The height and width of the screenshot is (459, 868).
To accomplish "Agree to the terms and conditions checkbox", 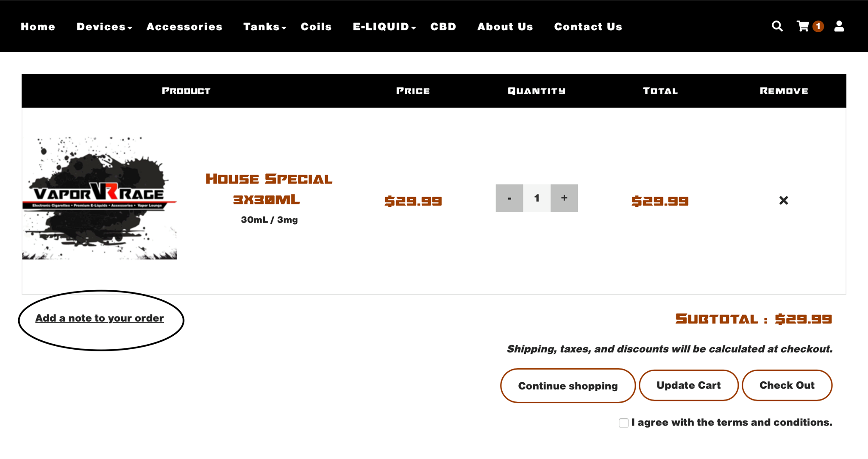I will click(x=623, y=423).
